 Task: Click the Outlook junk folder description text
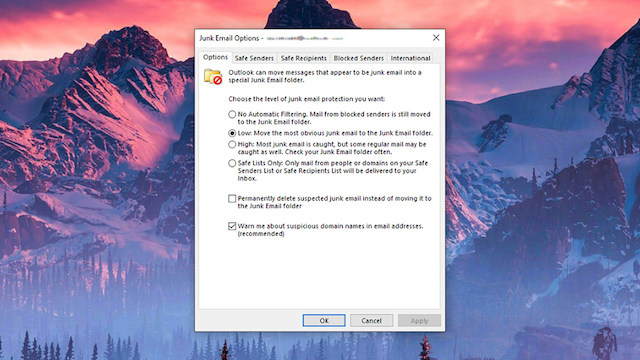point(325,76)
